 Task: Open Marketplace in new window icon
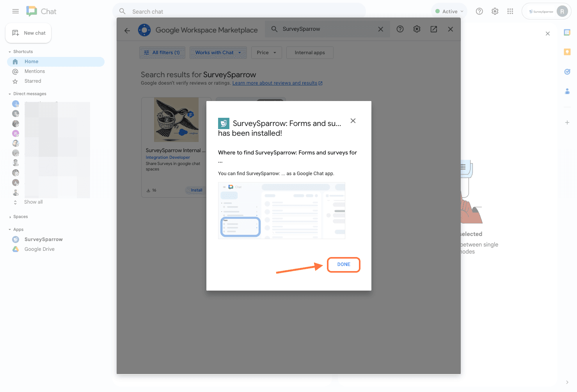click(x=433, y=29)
